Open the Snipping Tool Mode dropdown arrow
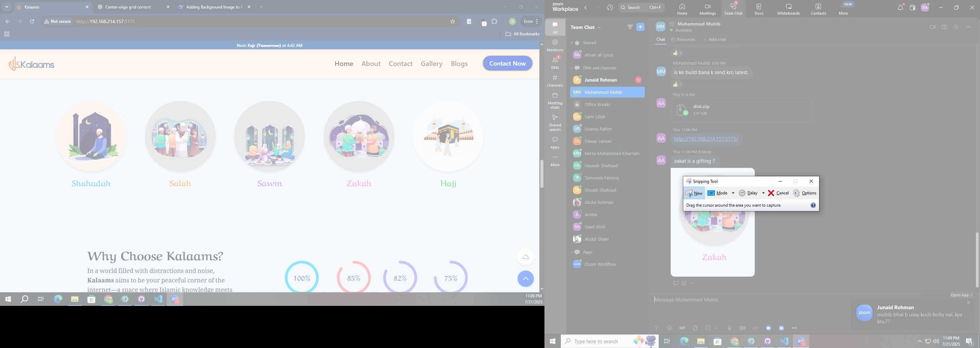The image size is (980, 348). coord(733,193)
